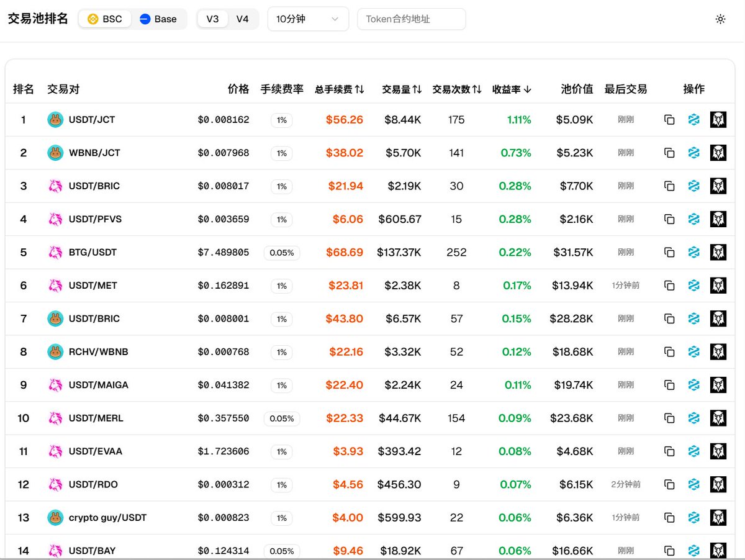Screen dimensions: 745x560
Task: Click Uniswap unicorn icon beside USDT/PFVS
Action: point(56,219)
